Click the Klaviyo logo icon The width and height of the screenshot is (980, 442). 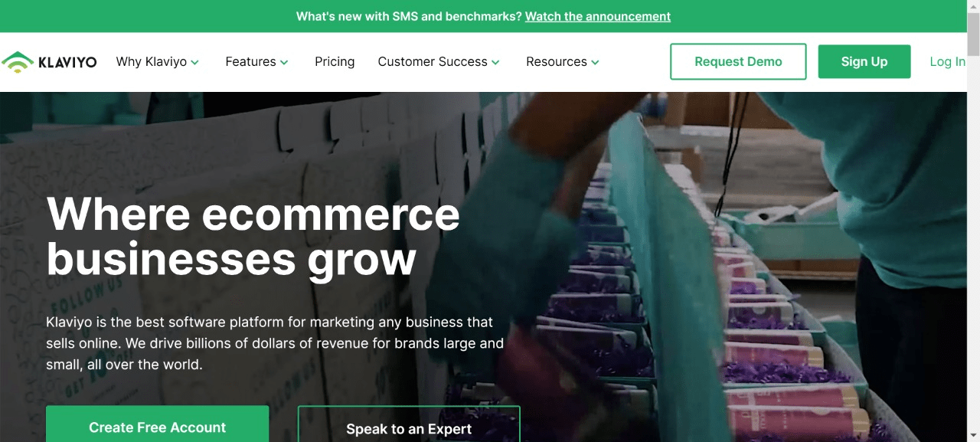pos(18,62)
